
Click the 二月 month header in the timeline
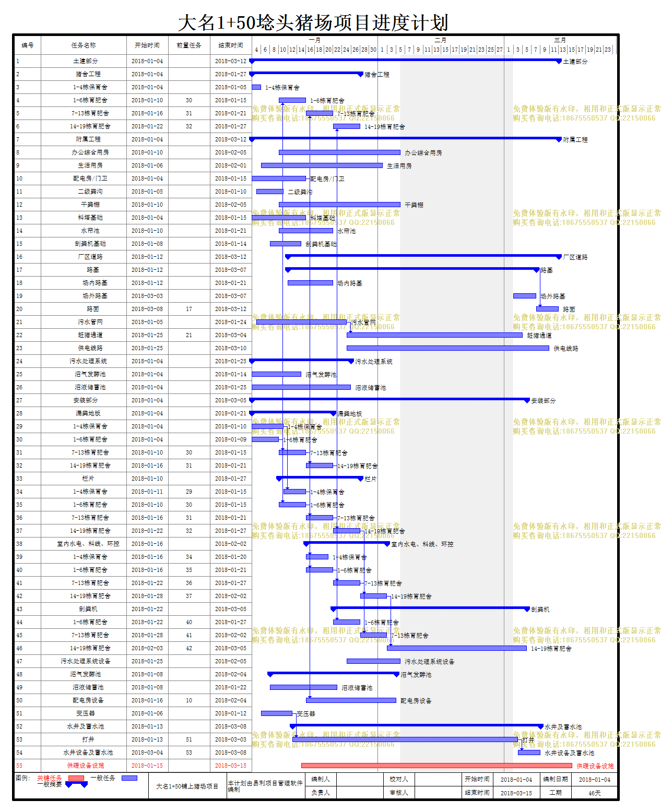(441, 40)
